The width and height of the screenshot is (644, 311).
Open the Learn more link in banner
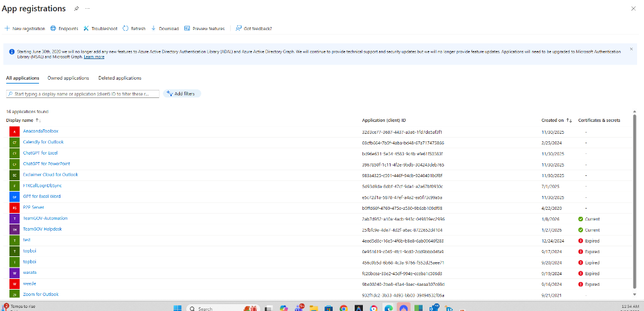click(94, 57)
